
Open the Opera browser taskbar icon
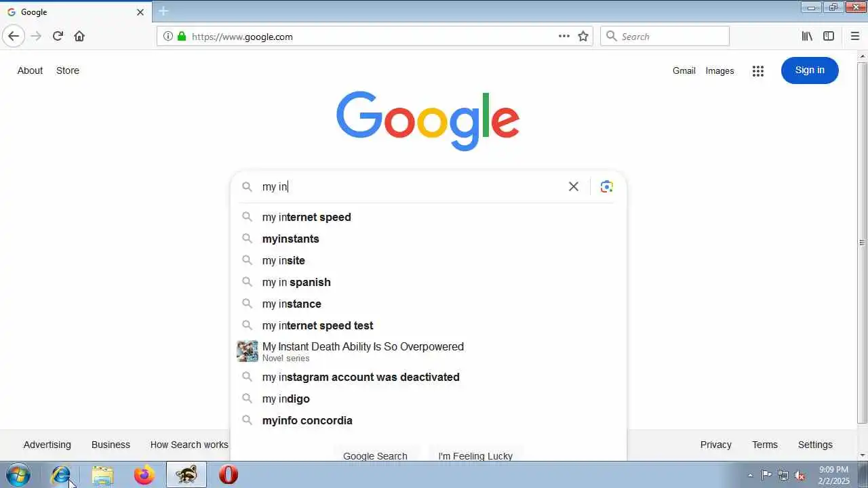click(229, 475)
